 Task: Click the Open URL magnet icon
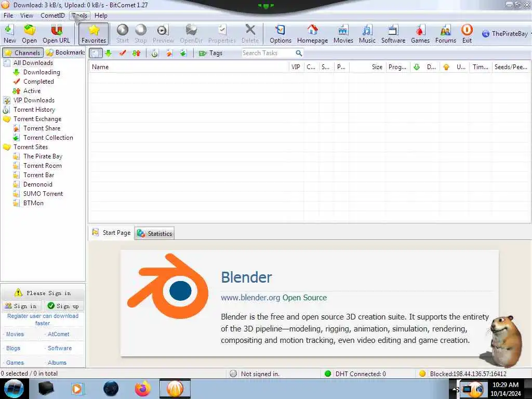56,34
